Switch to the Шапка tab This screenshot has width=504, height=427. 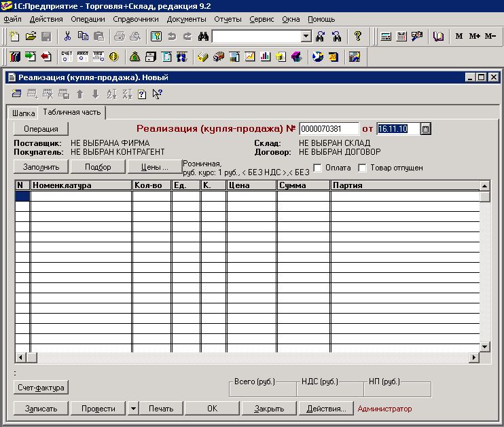tap(23, 112)
